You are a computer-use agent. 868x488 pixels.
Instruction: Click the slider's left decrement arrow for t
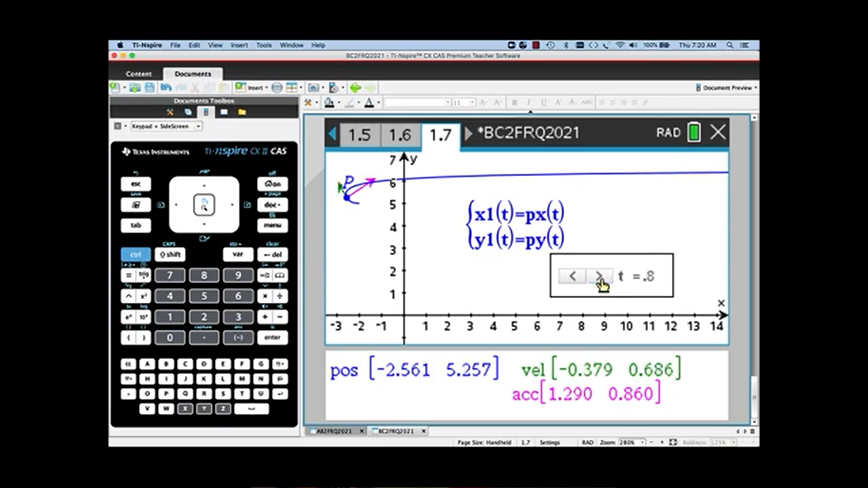572,276
